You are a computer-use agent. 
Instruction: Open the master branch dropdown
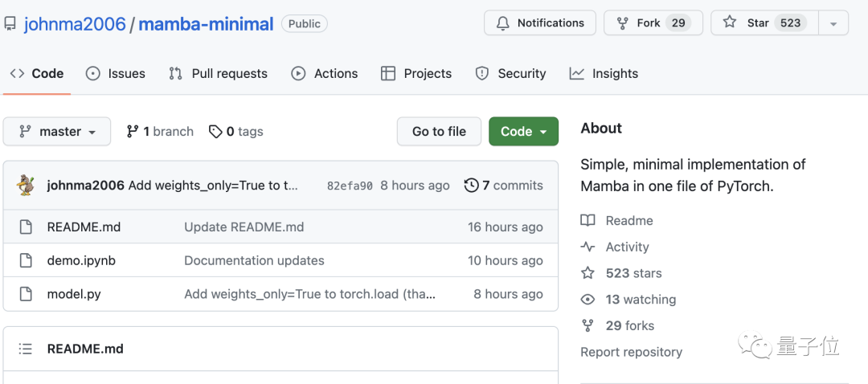pyautogui.click(x=57, y=132)
